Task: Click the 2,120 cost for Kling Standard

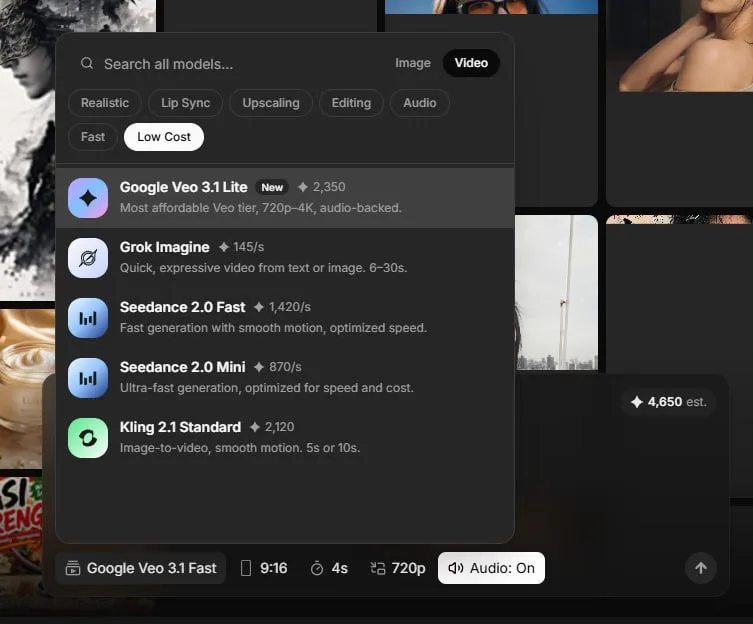Action: (279, 427)
